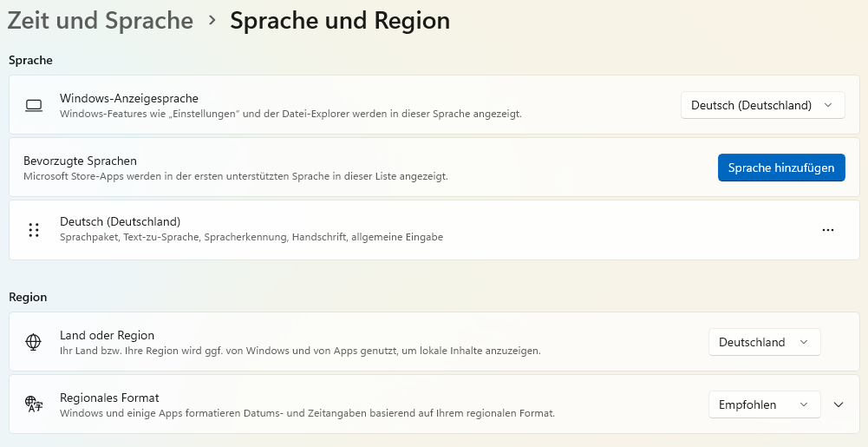Click the six-dot drag handle for Deutsch
This screenshot has height=447, width=868.
click(34, 230)
